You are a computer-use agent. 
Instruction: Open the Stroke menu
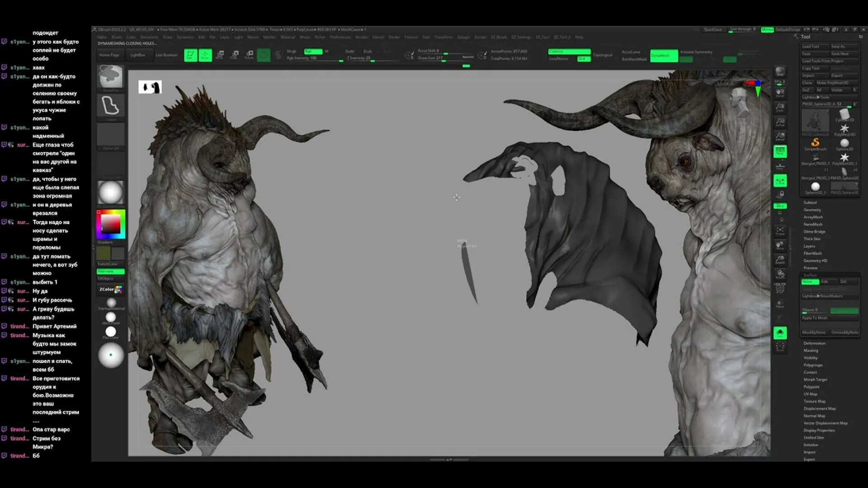pos(394,37)
